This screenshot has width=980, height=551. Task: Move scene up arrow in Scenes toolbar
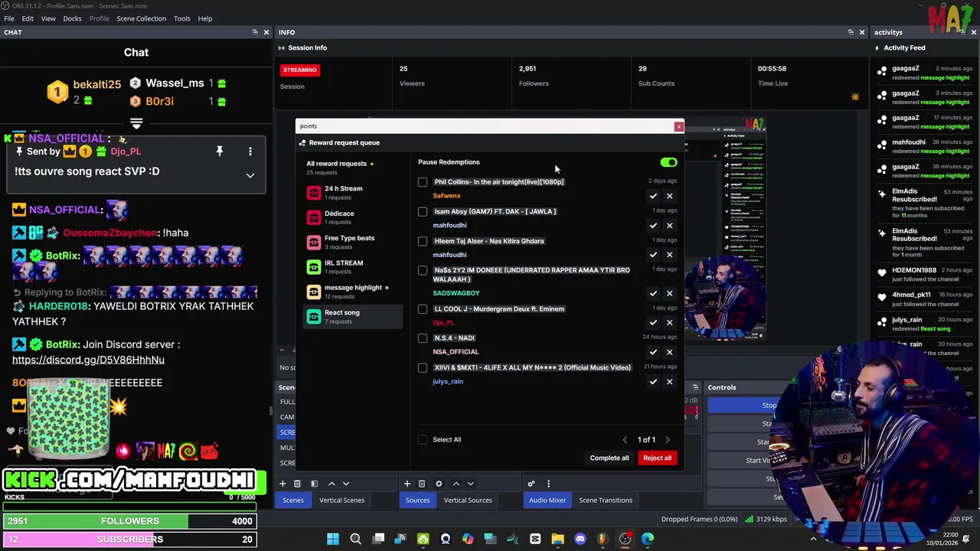tap(332, 484)
